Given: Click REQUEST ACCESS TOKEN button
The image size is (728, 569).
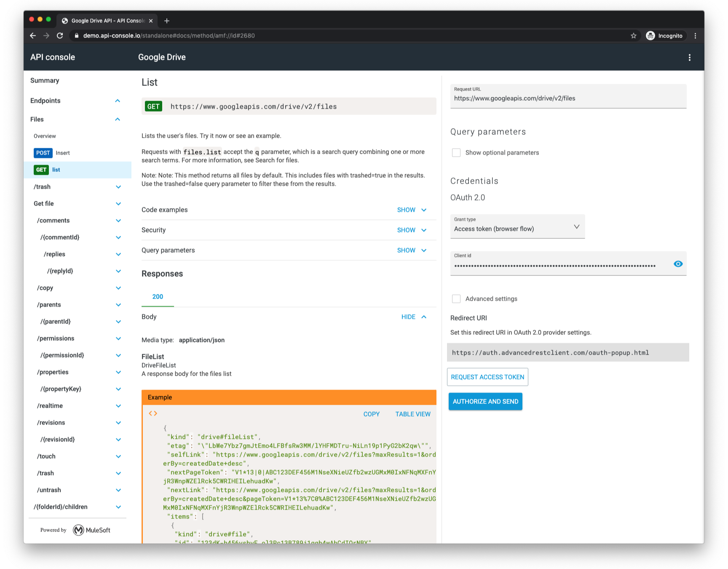Looking at the screenshot, I should (487, 377).
